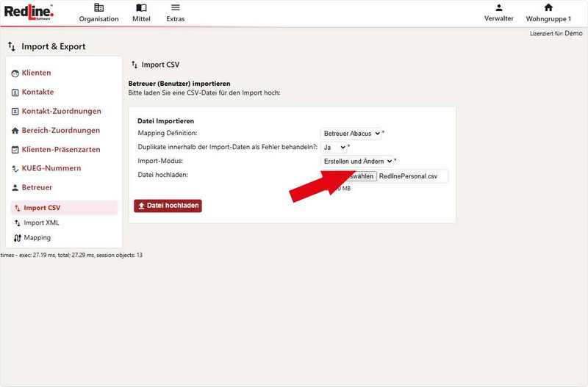588x387 pixels.
Task: Open the Mapping submenu item
Action: tap(37, 238)
